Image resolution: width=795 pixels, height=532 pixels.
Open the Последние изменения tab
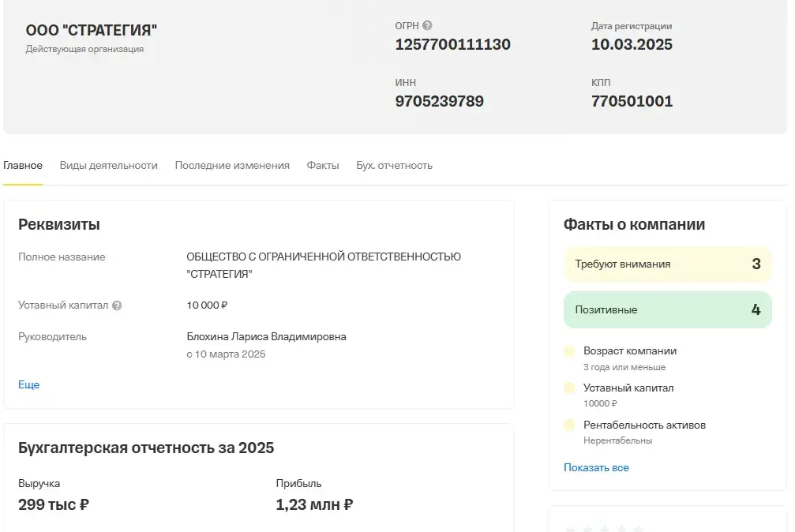click(232, 165)
